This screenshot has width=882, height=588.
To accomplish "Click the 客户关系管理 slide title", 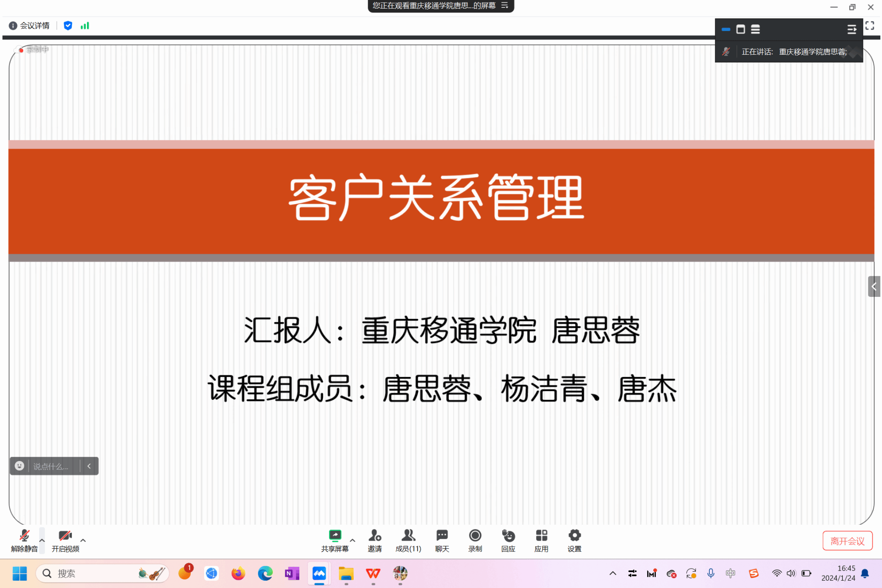I will tap(436, 197).
